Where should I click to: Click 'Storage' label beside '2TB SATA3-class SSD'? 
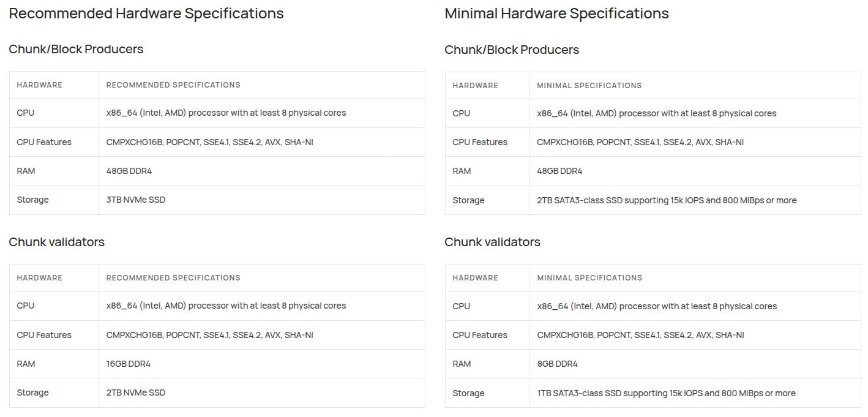coord(468,200)
